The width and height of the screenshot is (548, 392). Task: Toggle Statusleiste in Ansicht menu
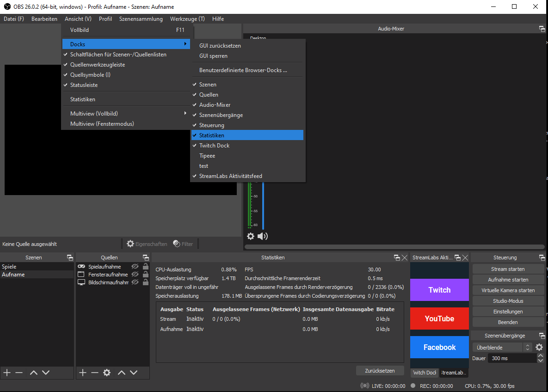(x=84, y=85)
